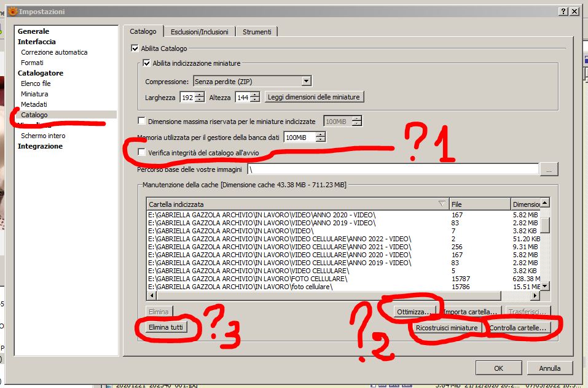
Task: Select Integrazione in the settings tree
Action: [40, 146]
